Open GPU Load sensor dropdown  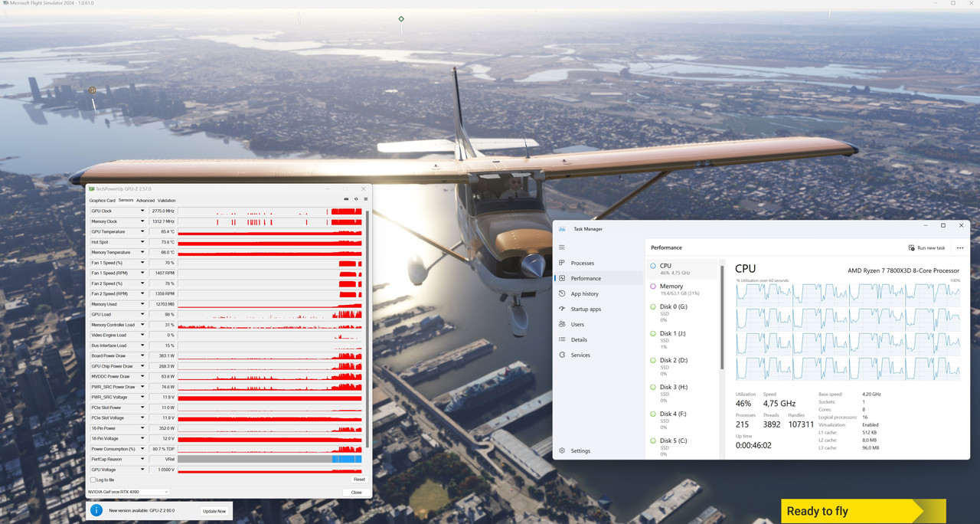coord(142,314)
